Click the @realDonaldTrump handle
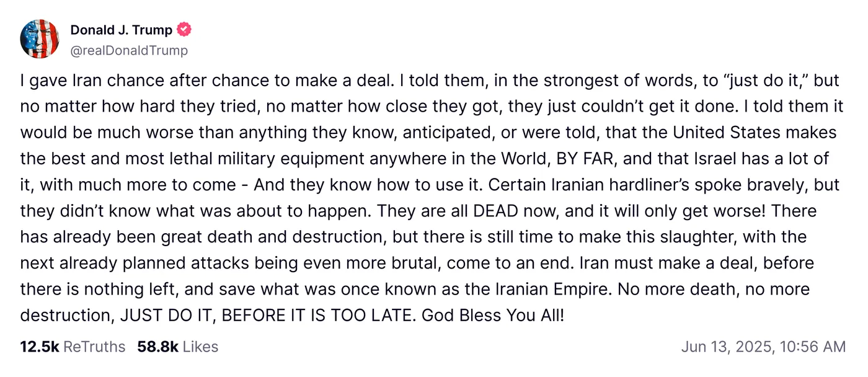Viewport: 868px width, 377px height. (x=129, y=50)
